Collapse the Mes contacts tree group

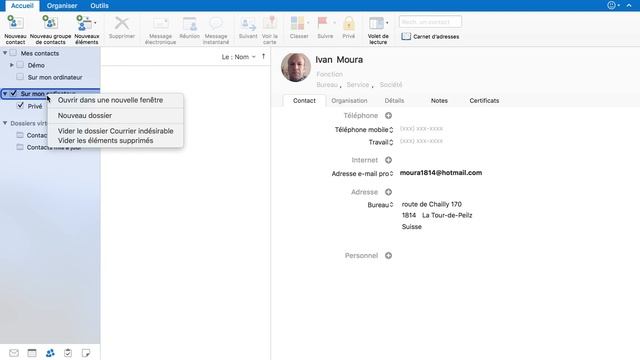(x=5, y=53)
